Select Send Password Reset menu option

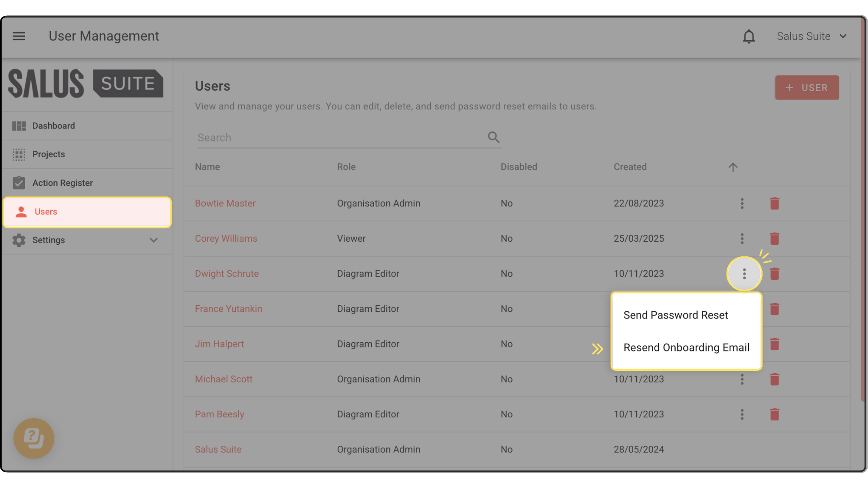tap(675, 315)
